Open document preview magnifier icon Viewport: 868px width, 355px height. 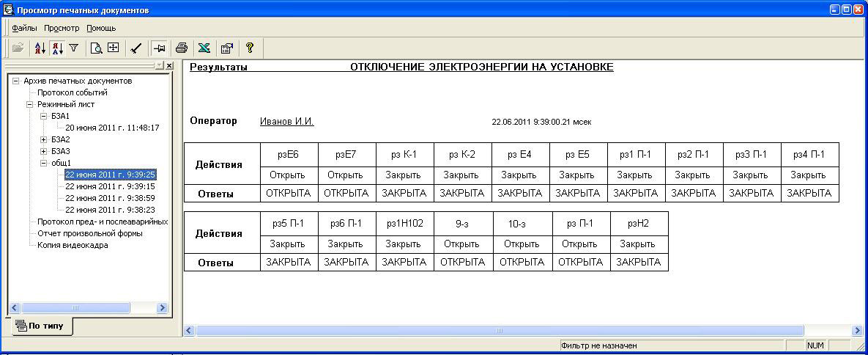96,48
